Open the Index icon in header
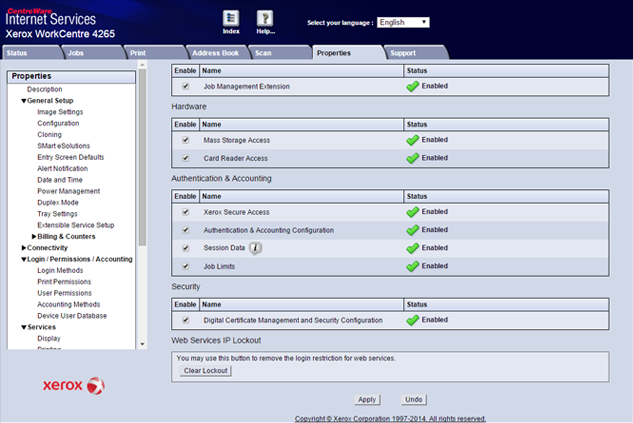633x423 pixels. [230, 19]
